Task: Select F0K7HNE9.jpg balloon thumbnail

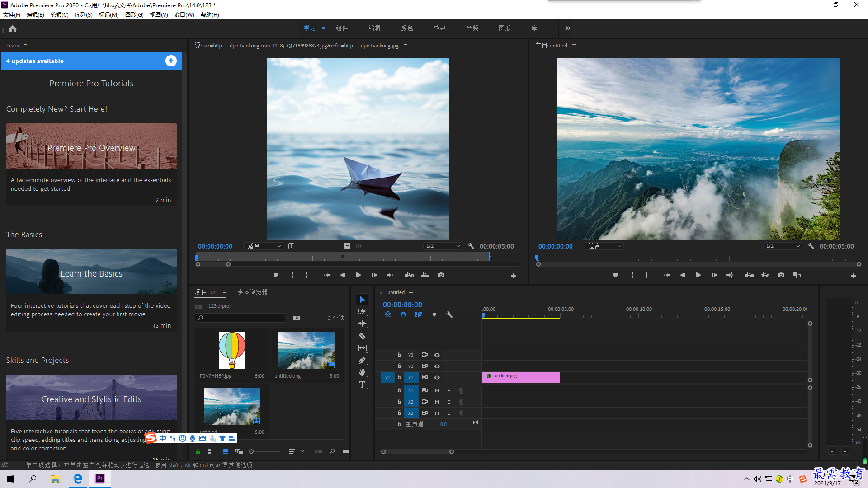Action: pyautogui.click(x=232, y=351)
